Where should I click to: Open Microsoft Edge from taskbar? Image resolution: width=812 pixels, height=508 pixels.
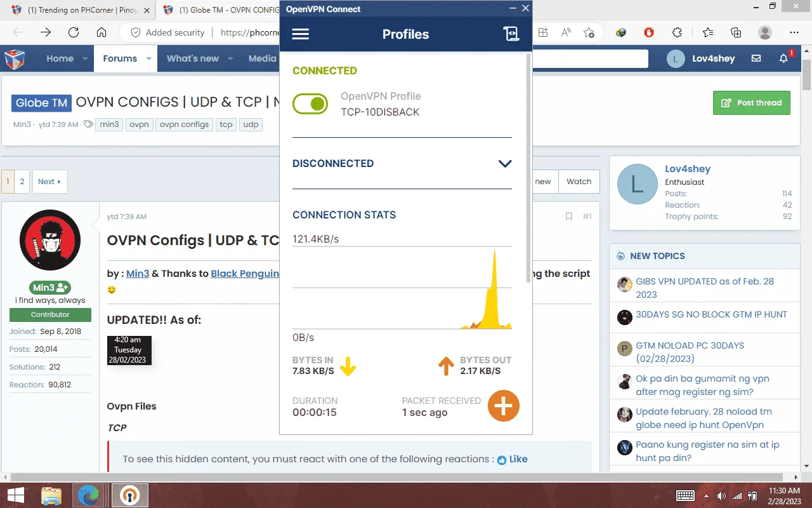[89, 495]
